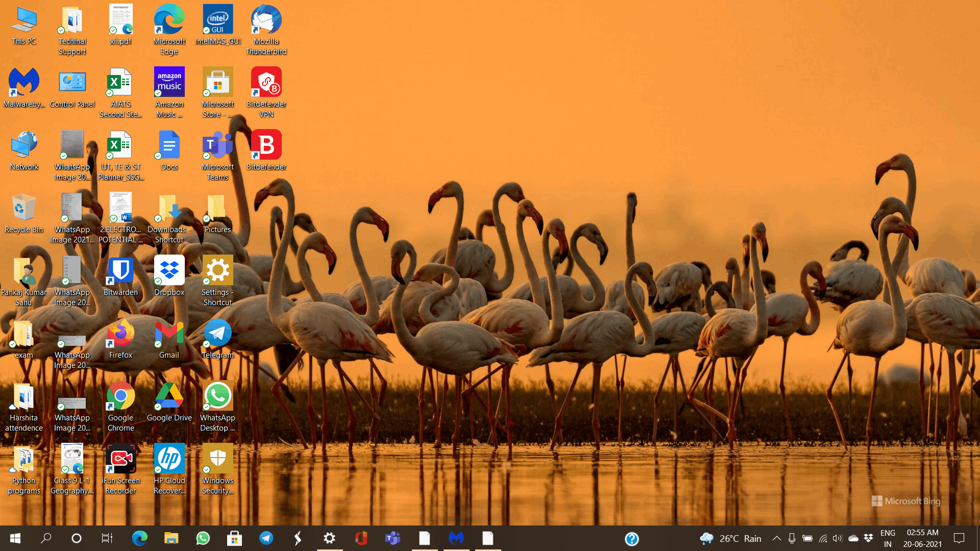
Task: Open the Wi-Fi network tray icon
Action: click(823, 538)
